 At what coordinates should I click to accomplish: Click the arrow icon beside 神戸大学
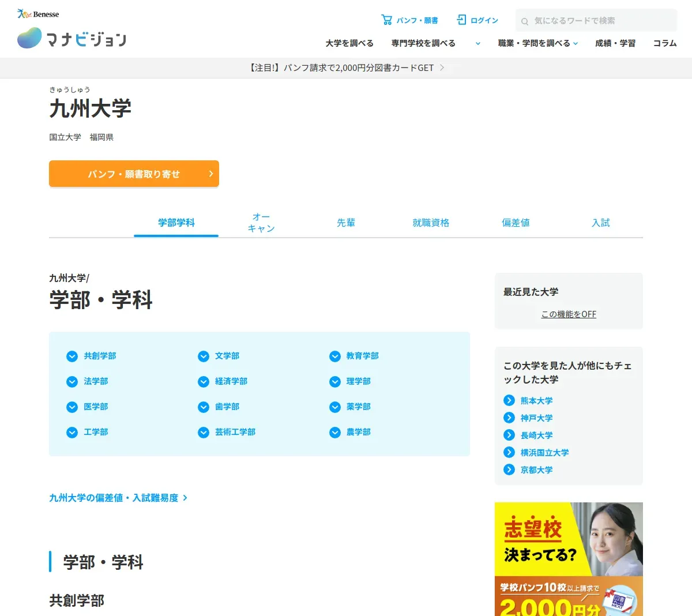[509, 418]
